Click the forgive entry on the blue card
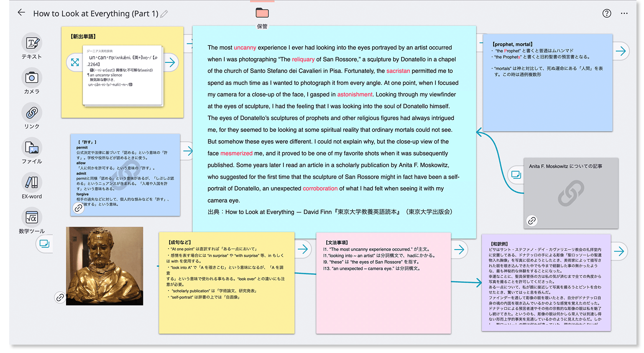The image size is (644, 353). click(82, 194)
